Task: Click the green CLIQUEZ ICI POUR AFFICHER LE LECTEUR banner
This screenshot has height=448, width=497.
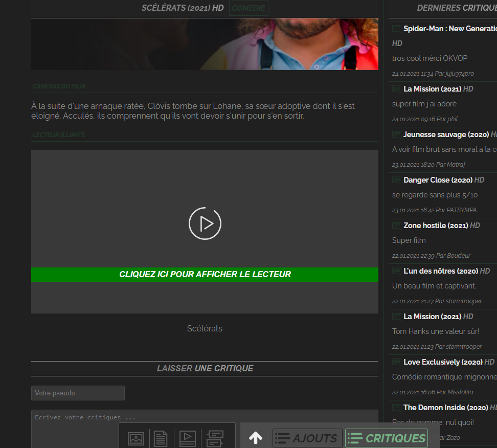Action: [x=205, y=274]
